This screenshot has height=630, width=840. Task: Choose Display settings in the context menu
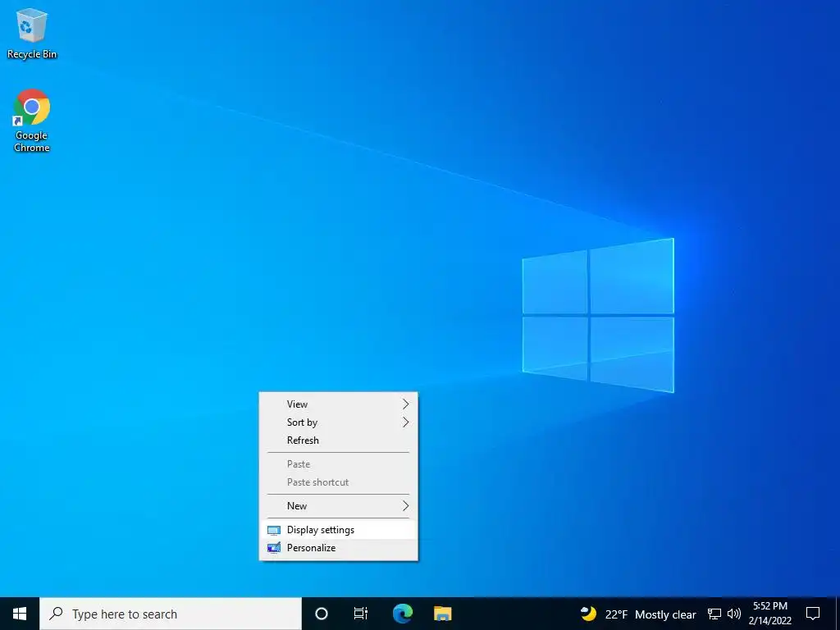tap(338, 530)
